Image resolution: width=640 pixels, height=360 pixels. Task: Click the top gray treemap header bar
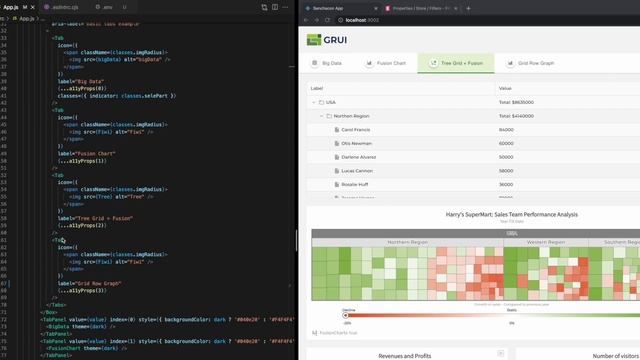coord(476,233)
